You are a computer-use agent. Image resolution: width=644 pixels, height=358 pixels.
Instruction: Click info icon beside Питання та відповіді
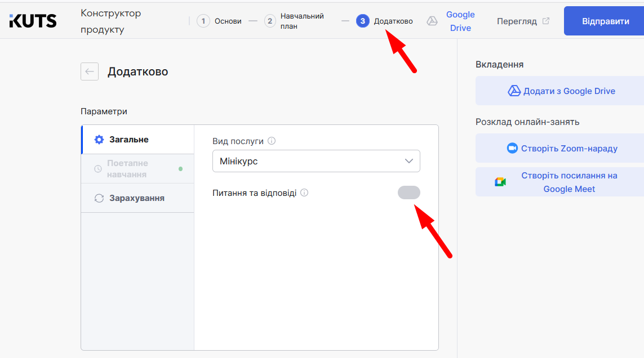(x=304, y=193)
